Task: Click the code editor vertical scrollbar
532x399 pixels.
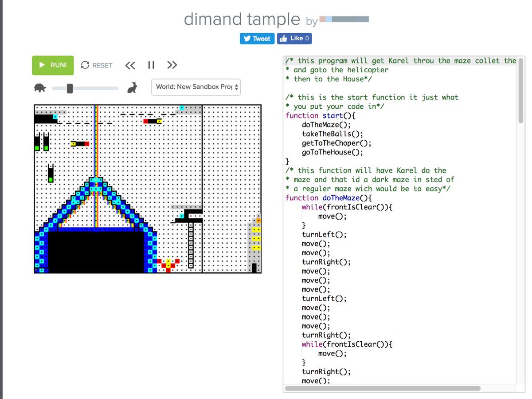Action: 521,91
